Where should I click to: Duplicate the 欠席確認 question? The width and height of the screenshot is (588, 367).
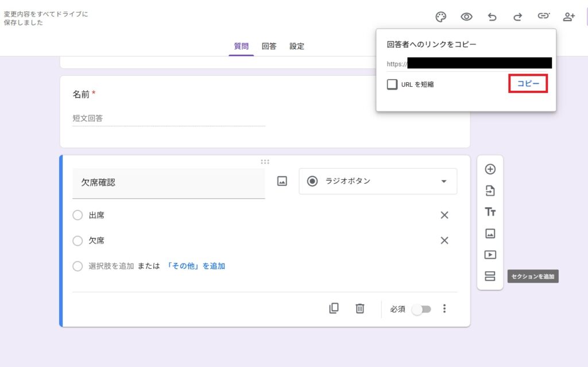pyautogui.click(x=334, y=308)
